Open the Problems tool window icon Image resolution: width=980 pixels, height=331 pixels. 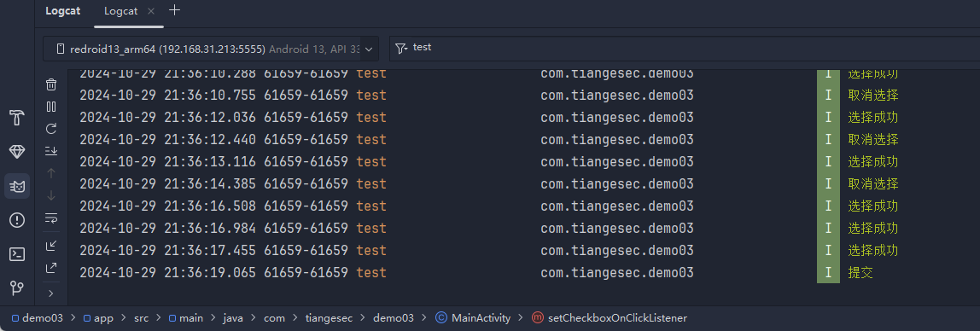[x=17, y=220]
